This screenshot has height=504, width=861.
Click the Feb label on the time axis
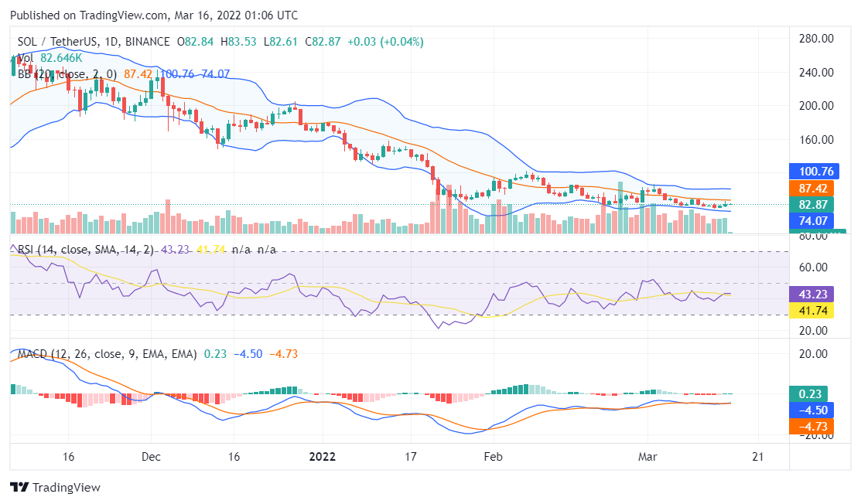[493, 456]
